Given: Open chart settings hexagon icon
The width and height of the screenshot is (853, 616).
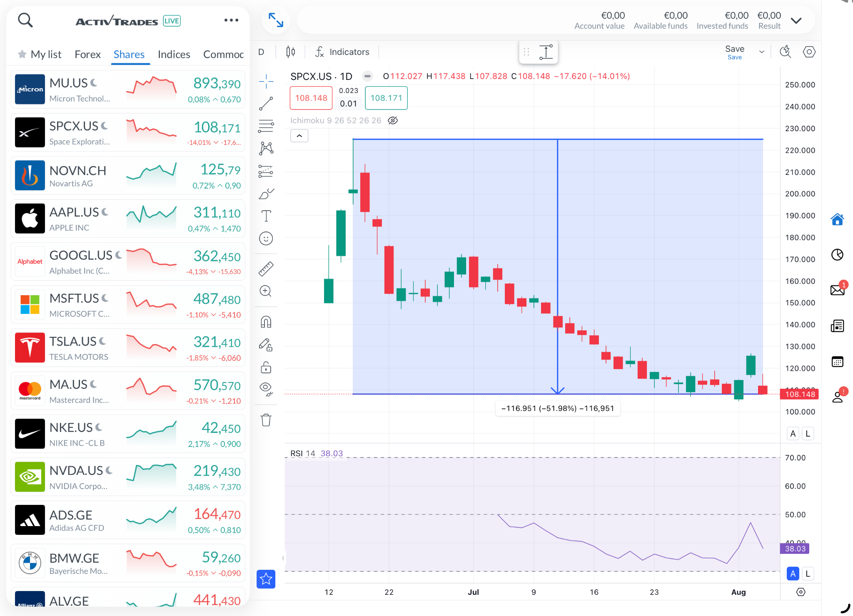Looking at the screenshot, I should click(809, 52).
